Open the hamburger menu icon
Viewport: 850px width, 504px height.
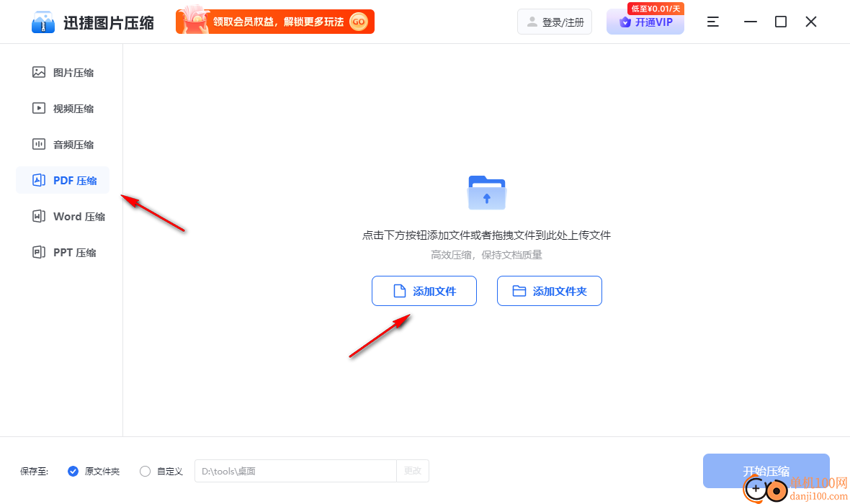coord(713,22)
